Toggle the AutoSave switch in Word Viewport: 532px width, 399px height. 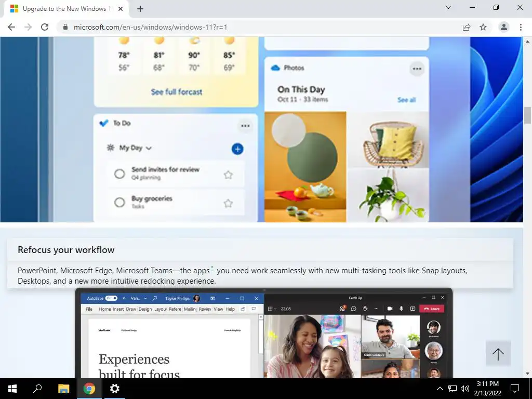[111, 298]
